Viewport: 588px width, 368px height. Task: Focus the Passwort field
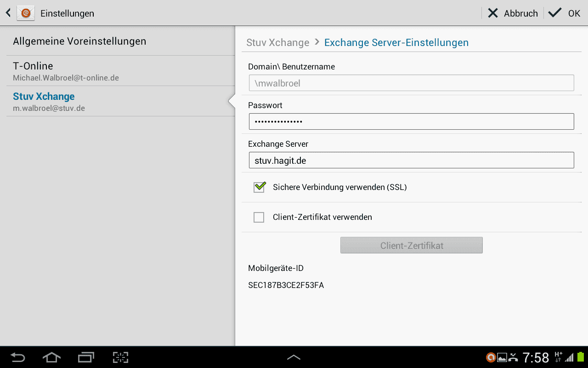click(411, 121)
